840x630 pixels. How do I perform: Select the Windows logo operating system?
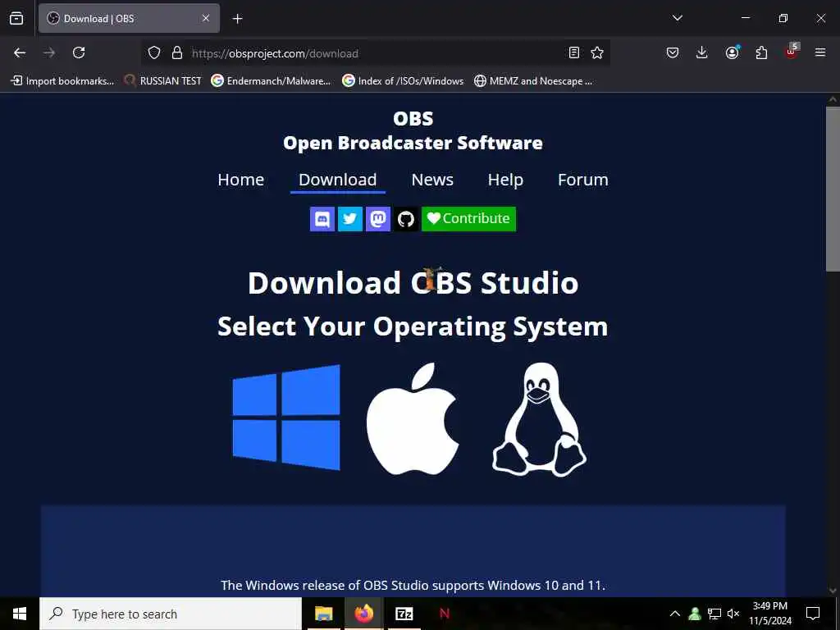tap(286, 418)
